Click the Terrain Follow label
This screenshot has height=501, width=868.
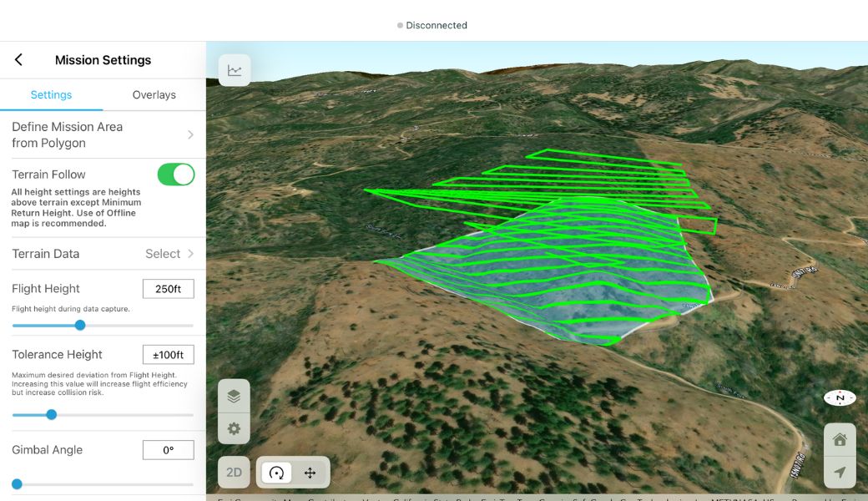coord(48,175)
